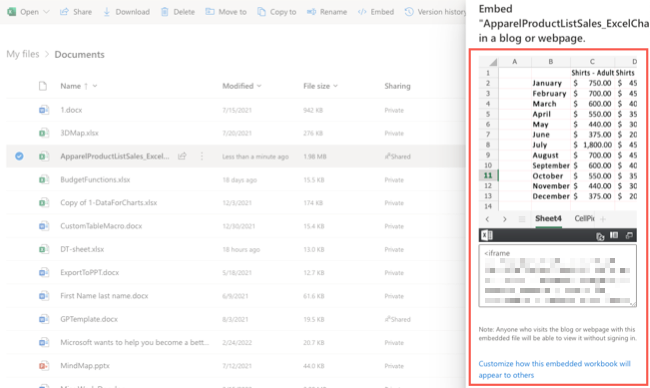Open First Name last name.docx
This screenshot has width=650, height=388.
pos(104,296)
